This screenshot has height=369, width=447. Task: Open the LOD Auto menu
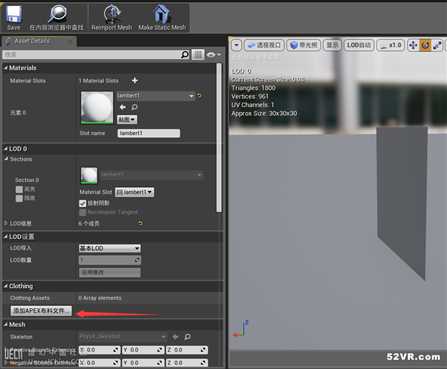tap(359, 45)
